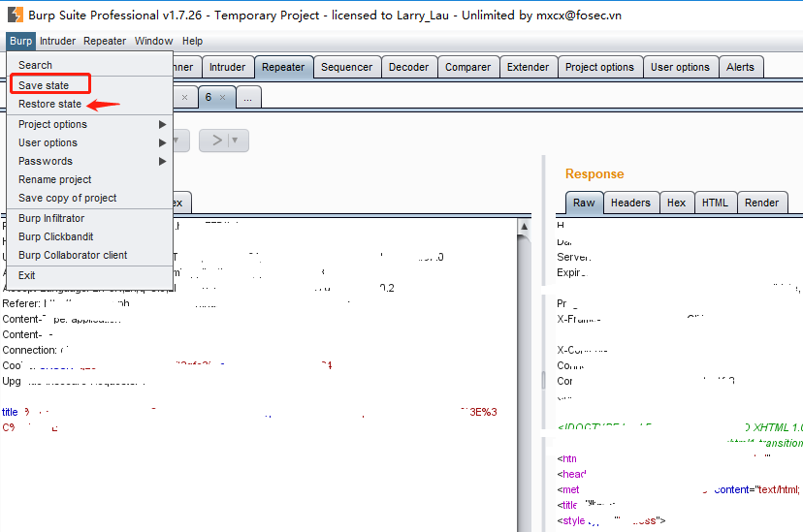Viewport: 803px width, 532px height.
Task: Open the Intruder menu in menu bar
Action: pyautogui.click(x=57, y=41)
